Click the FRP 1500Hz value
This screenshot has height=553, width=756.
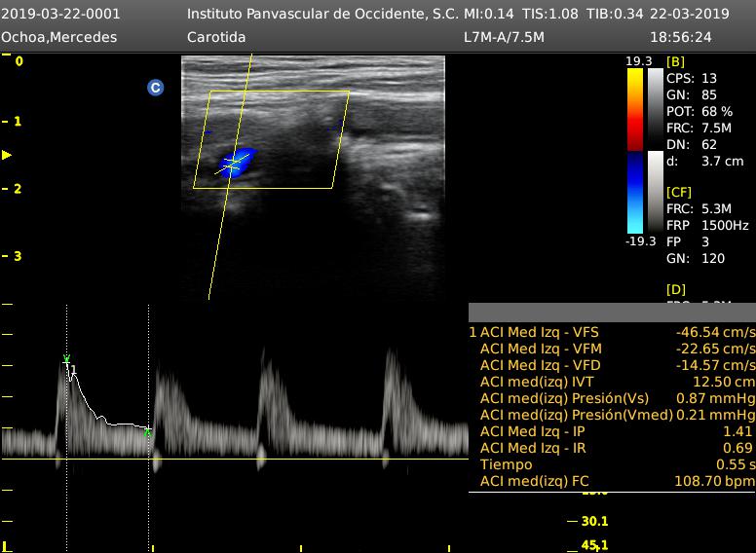(x=707, y=225)
